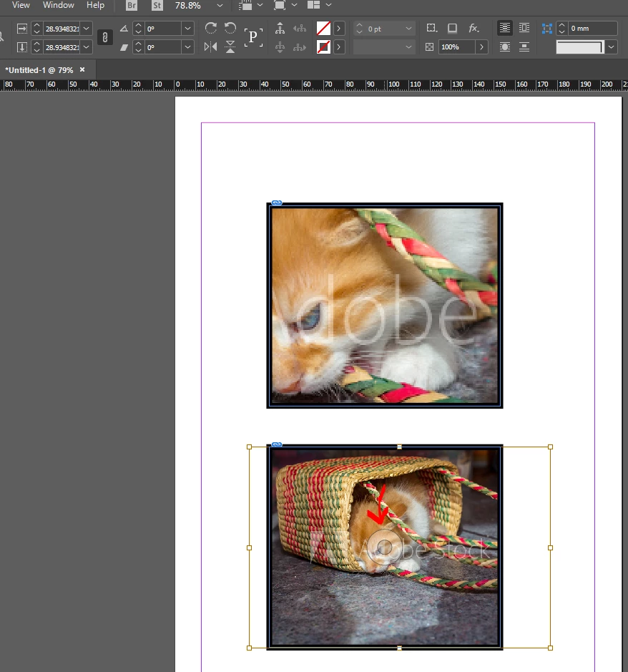The height and width of the screenshot is (672, 628).
Task: Open the Window menu
Action: [x=58, y=5]
